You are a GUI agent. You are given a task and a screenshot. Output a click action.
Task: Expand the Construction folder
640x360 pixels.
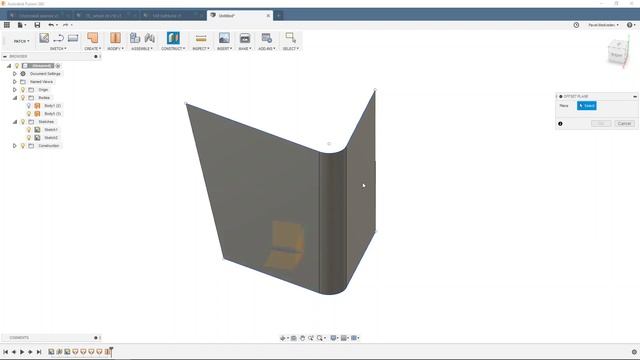(15, 146)
